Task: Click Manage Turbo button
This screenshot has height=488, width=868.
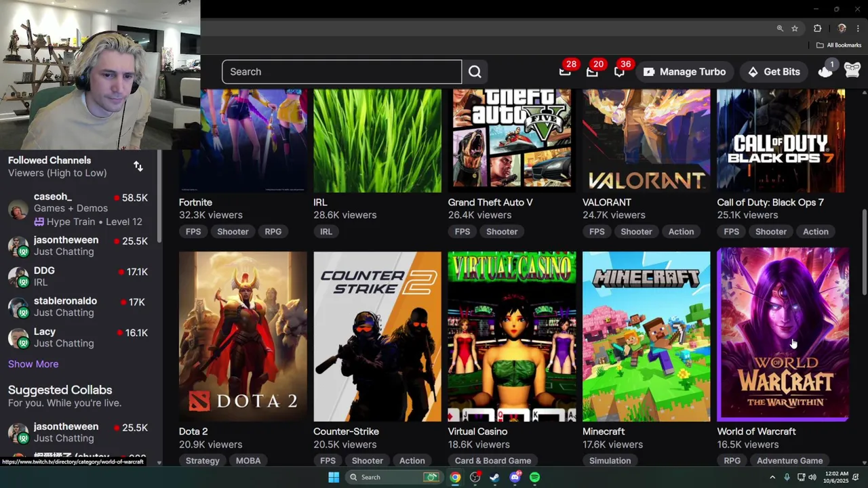Action: 685,72
